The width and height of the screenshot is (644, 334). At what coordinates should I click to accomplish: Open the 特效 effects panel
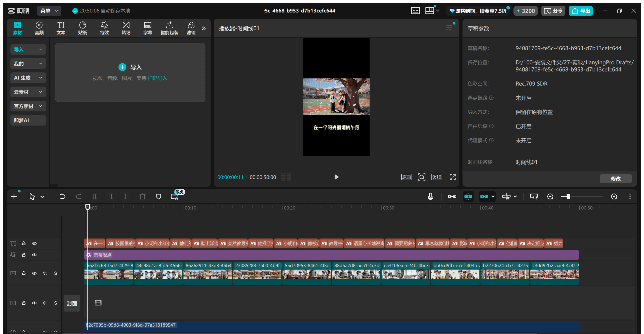104,28
